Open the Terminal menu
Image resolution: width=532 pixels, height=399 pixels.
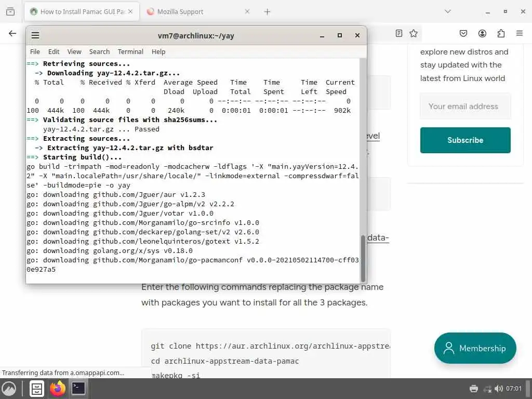tap(130, 52)
